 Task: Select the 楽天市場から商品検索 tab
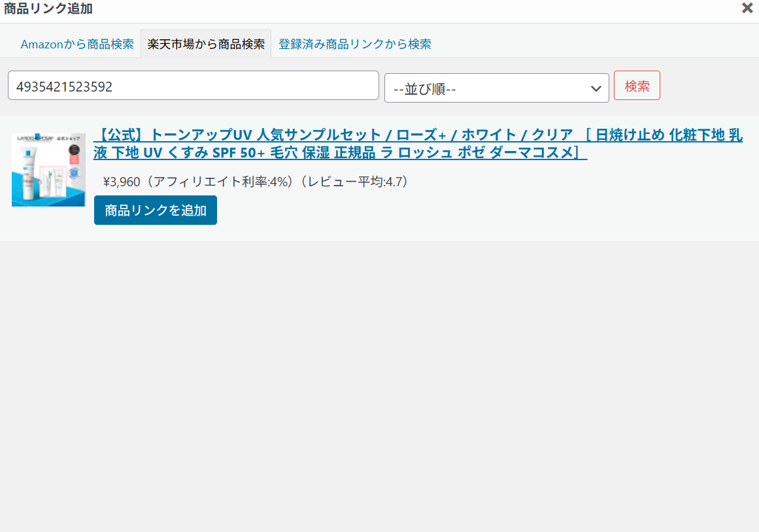206,44
